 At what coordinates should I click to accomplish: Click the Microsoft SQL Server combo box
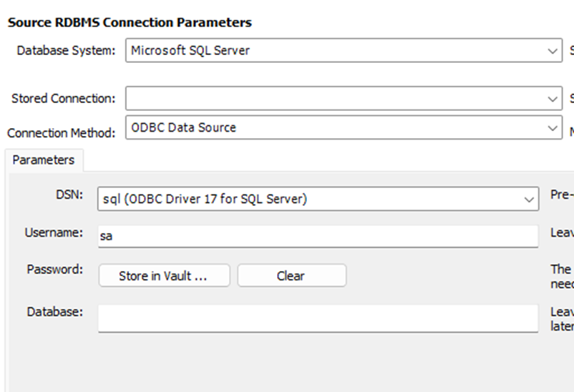coord(335,51)
